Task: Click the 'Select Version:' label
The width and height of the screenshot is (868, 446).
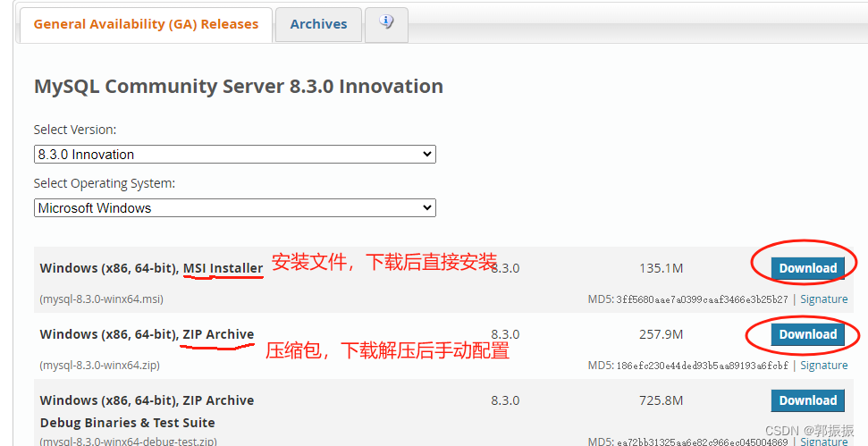Action: [x=75, y=130]
